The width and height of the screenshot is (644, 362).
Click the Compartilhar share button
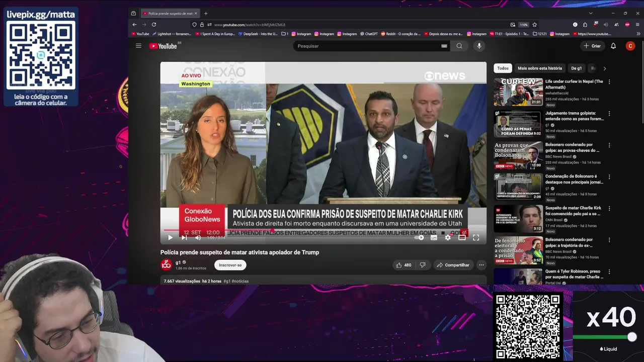pos(453,265)
